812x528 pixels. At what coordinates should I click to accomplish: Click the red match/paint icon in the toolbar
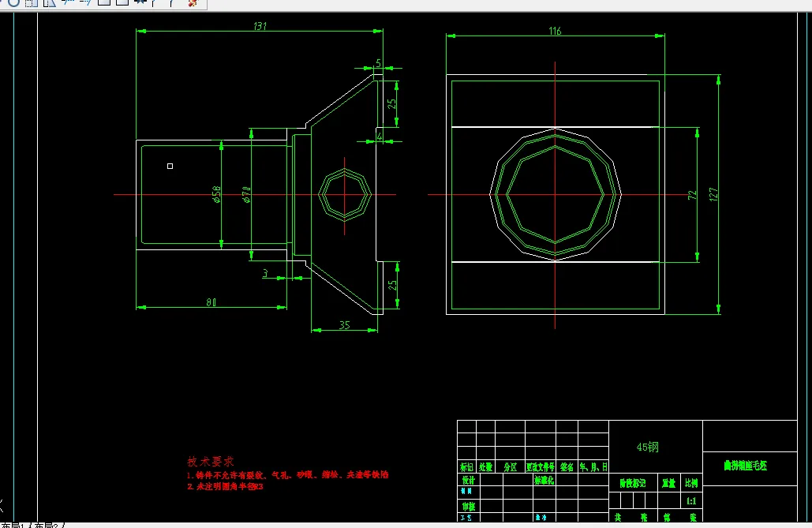coord(192,2)
